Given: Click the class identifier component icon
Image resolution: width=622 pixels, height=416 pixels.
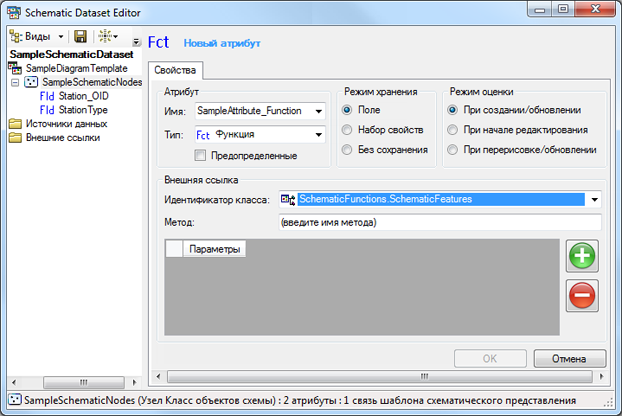Looking at the screenshot, I should pyautogui.click(x=288, y=199).
